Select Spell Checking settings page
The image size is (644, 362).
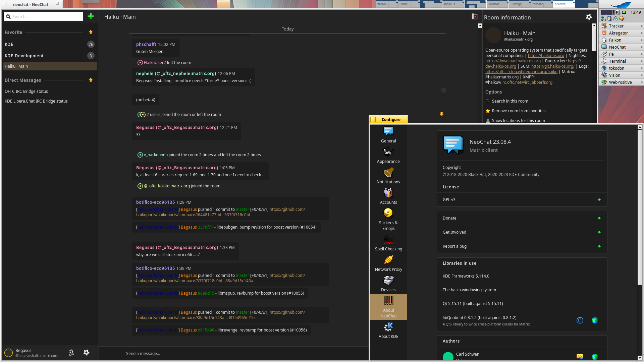coord(388,243)
